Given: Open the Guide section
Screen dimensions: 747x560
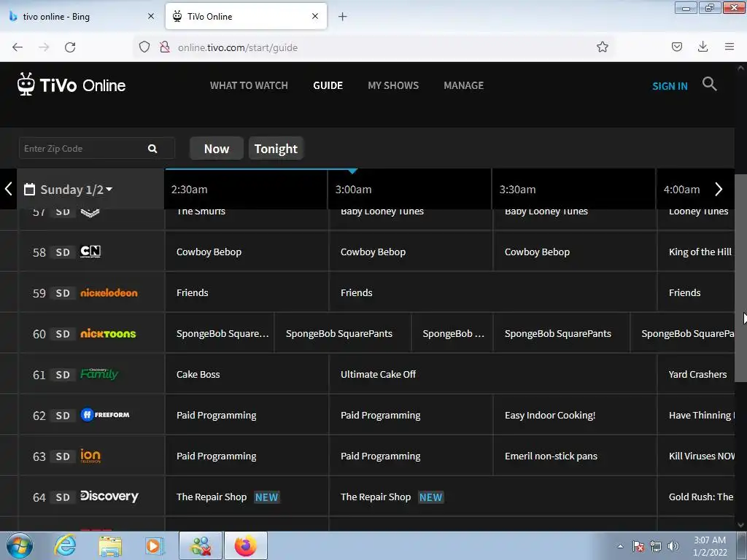Looking at the screenshot, I should (328, 85).
